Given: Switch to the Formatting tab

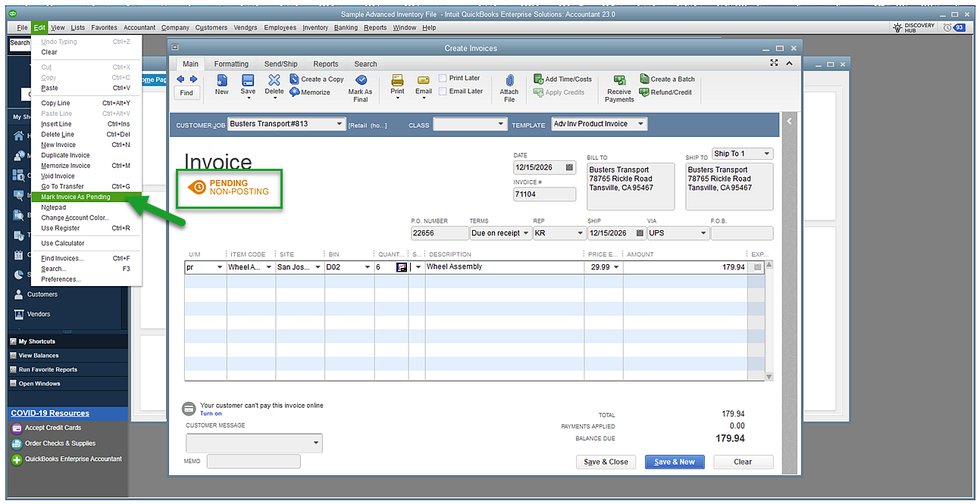Looking at the screenshot, I should click(x=231, y=64).
